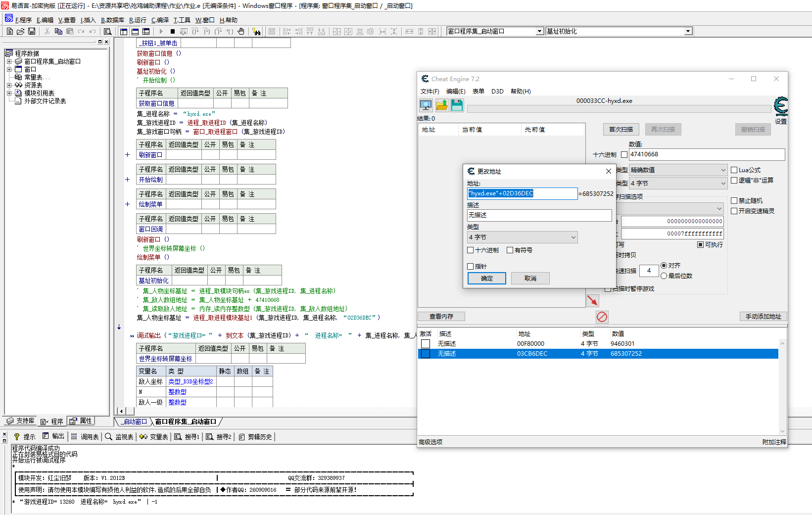Click the Cheat Engine logo settings icon

click(780, 106)
